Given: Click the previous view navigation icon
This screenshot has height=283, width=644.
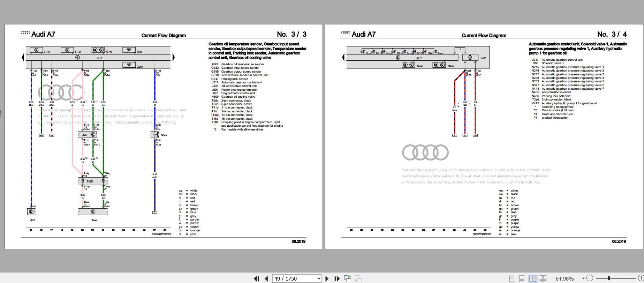Looking at the screenshot, I should pyautogui.click(x=348, y=278).
